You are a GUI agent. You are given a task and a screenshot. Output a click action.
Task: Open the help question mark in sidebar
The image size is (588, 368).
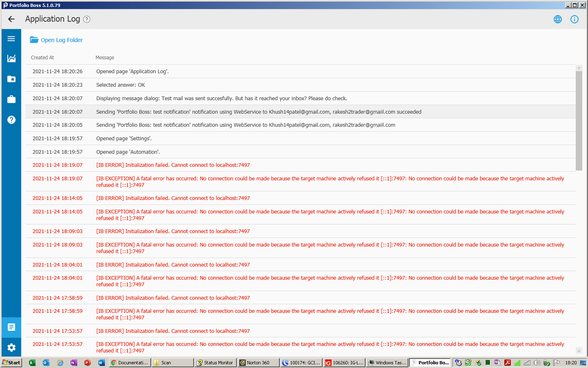click(11, 120)
